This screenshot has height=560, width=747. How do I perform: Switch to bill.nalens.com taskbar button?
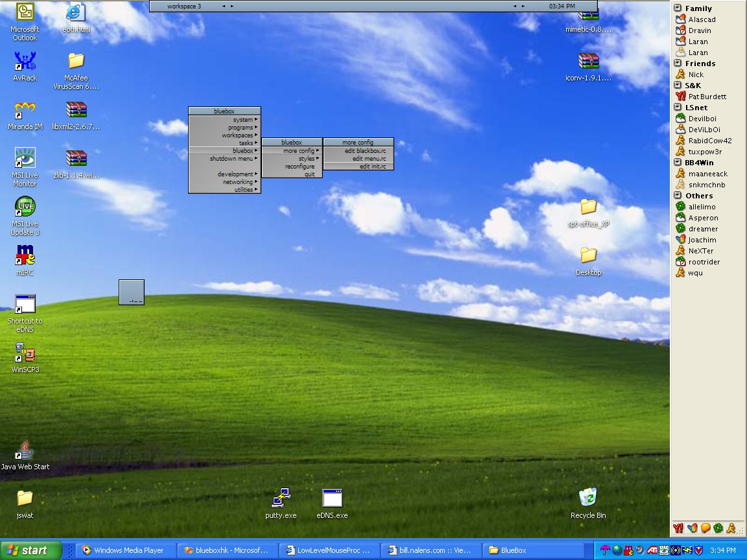(431, 550)
